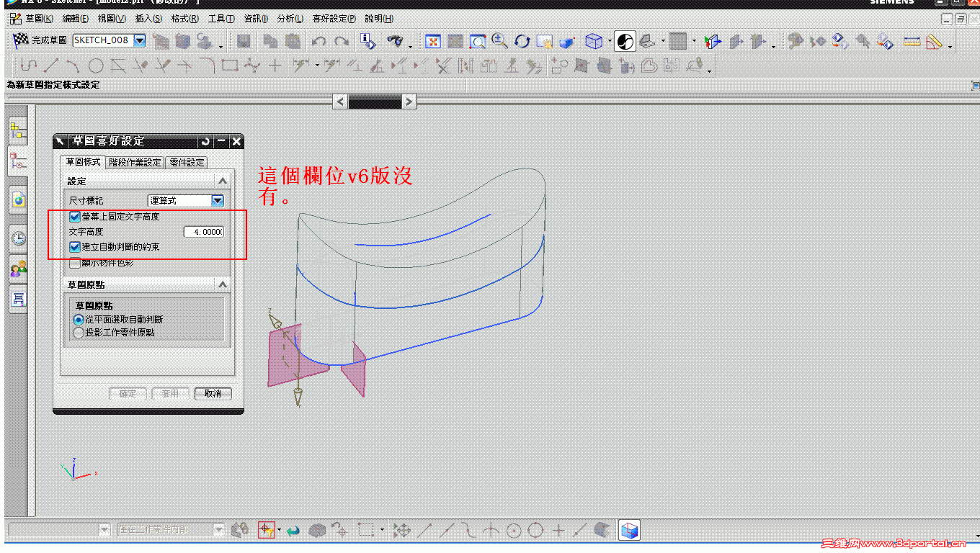The image size is (980, 553).
Task: Click the Internet browser sidebar icon
Action: point(18,199)
